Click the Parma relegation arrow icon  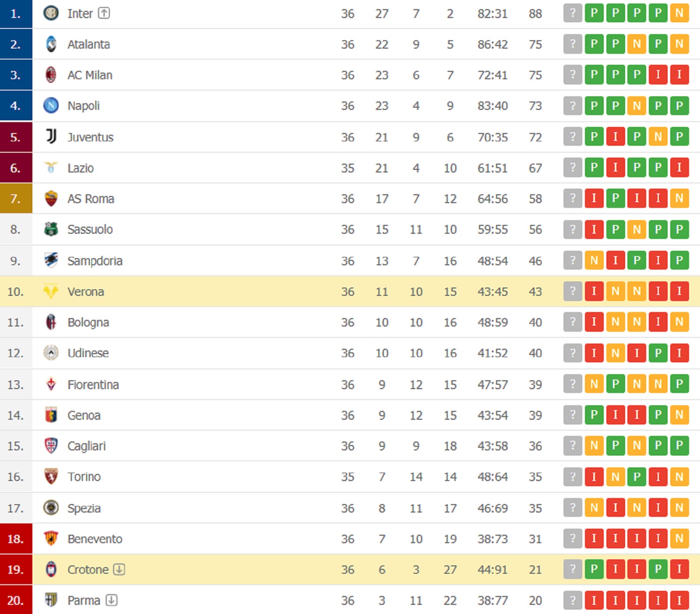pyautogui.click(x=112, y=600)
